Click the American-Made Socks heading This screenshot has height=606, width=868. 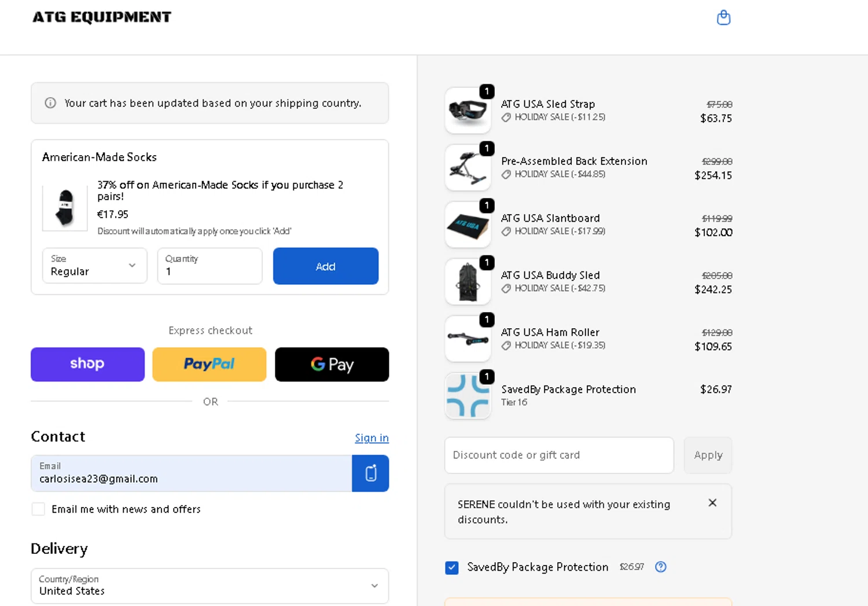[99, 157]
